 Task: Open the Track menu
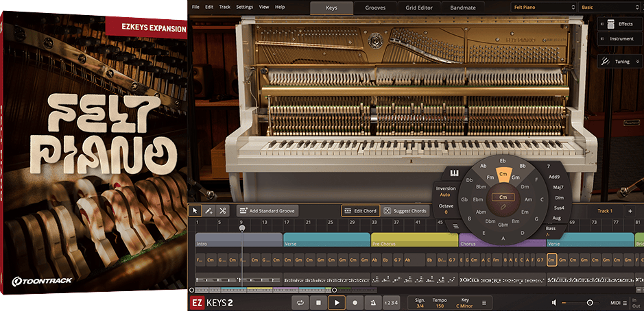[225, 7]
